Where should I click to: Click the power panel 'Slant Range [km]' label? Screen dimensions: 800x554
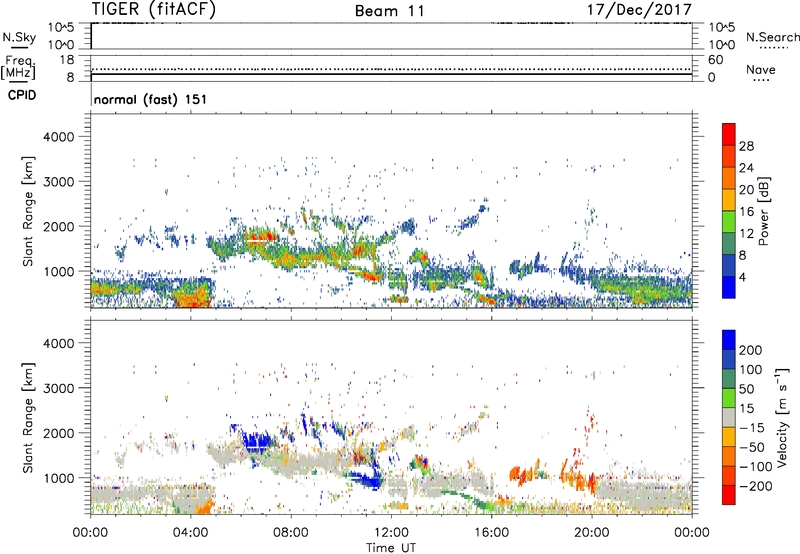point(28,211)
